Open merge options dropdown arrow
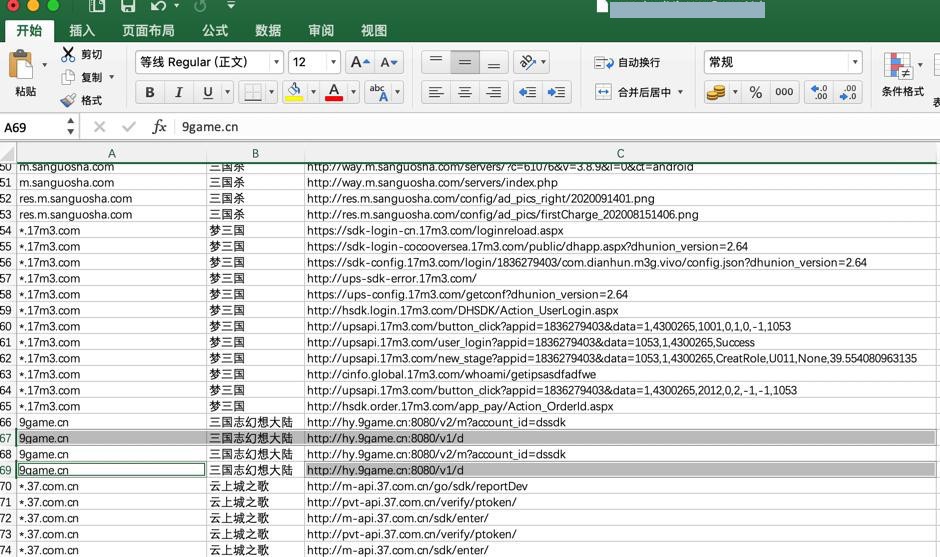Image resolution: width=940 pixels, height=557 pixels. point(680,92)
